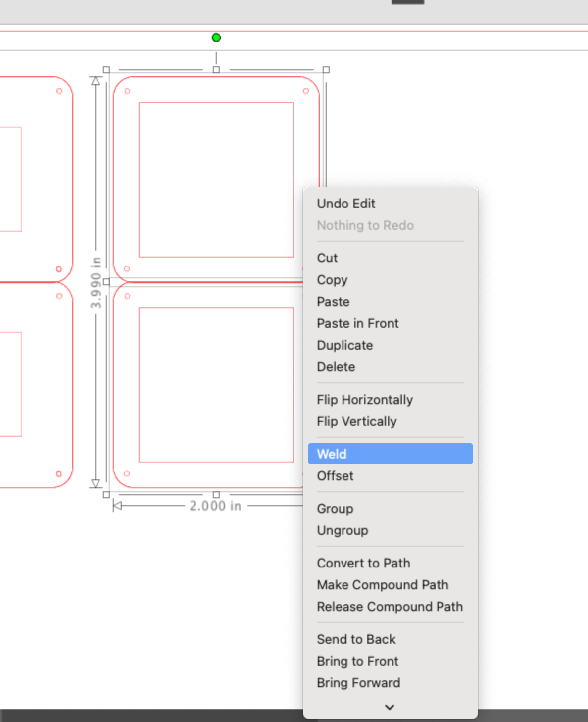Click Flip Horizontally

[365, 400]
